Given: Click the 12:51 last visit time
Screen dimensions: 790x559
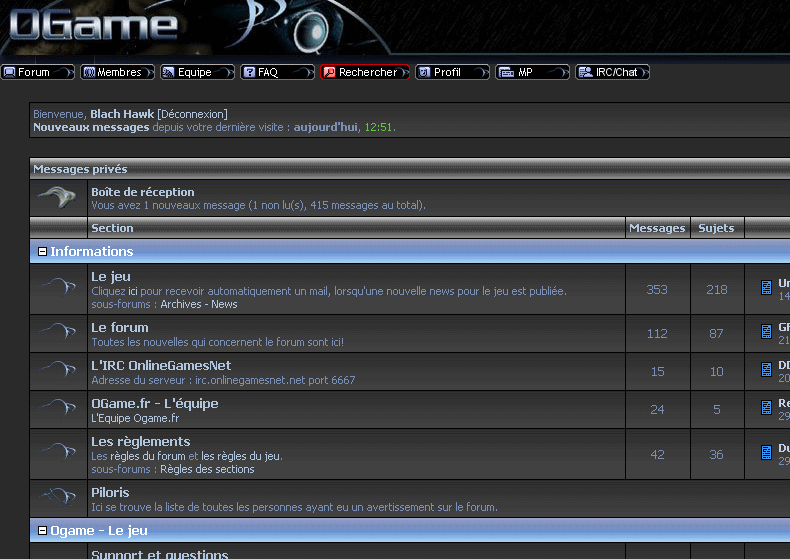Looking at the screenshot, I should pos(378,127).
